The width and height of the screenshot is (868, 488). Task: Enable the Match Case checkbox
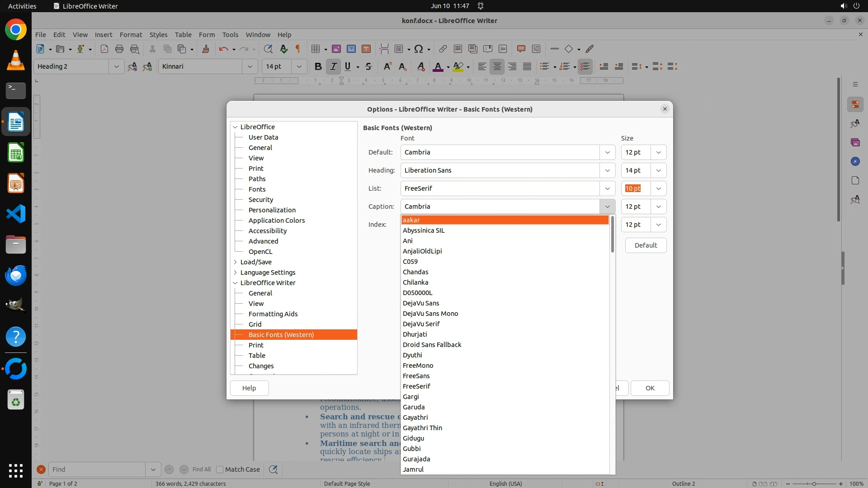(x=220, y=469)
